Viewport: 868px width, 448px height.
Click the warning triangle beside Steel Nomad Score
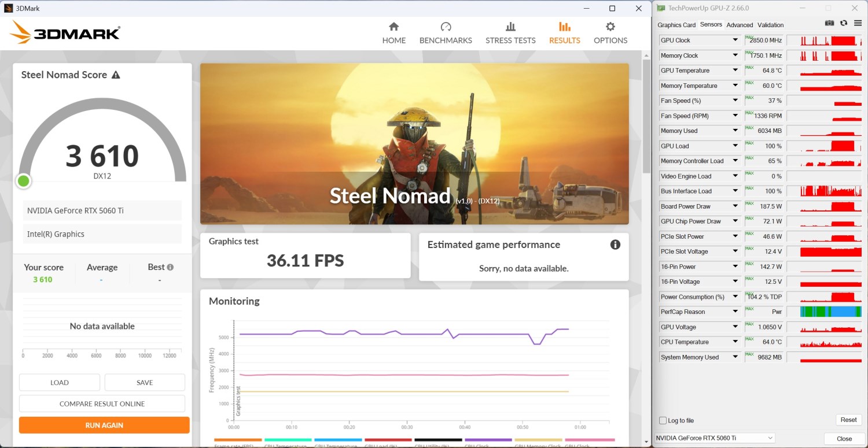(116, 75)
